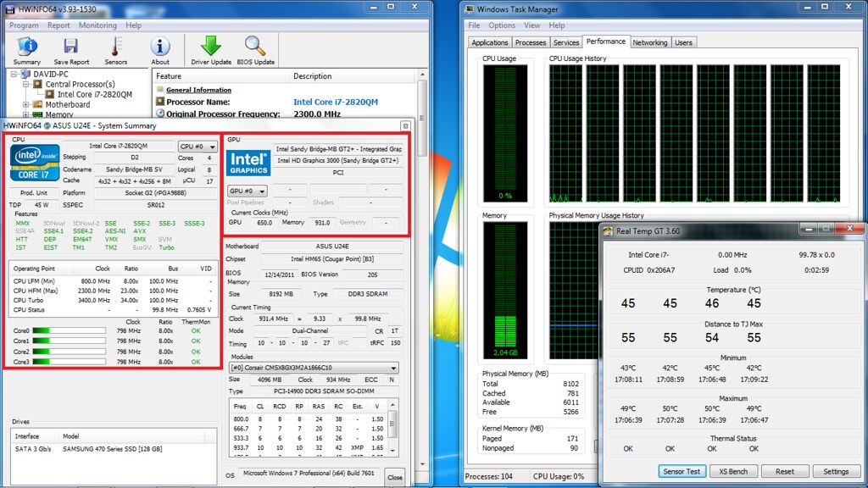The image size is (868, 488).
Task: Click the HWiNFO64 feature list scrollbar
Action: [422, 118]
